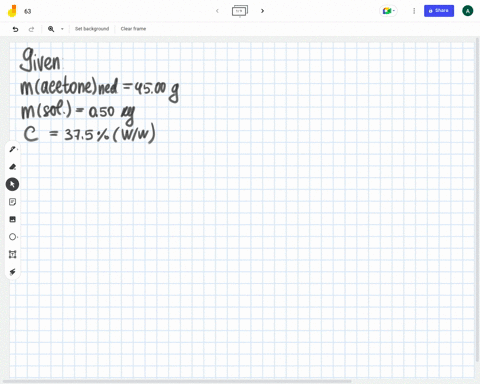Add a sticky note
This screenshot has width=480, height=384.
click(x=13, y=202)
